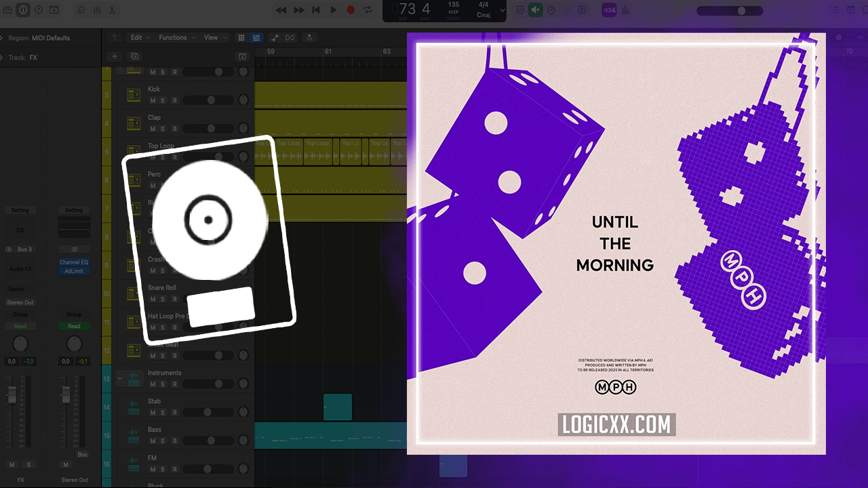
Task: Click bar 61 on the ruler
Action: point(328,52)
